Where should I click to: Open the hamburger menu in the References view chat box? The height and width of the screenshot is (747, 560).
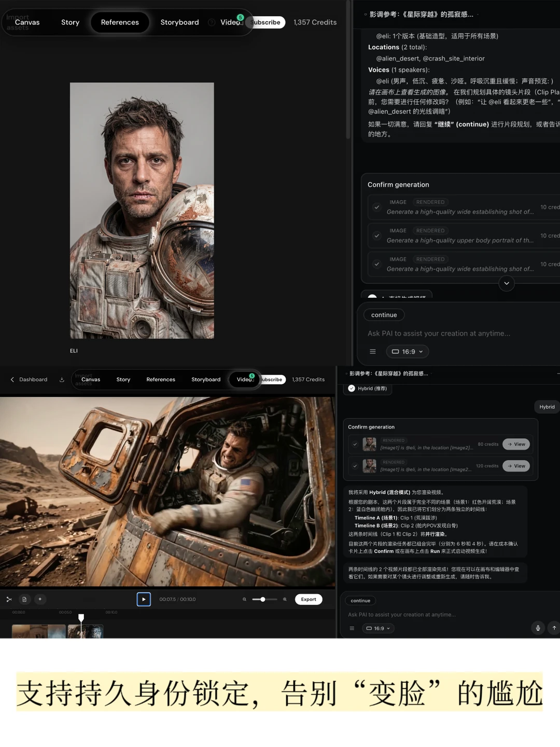pyautogui.click(x=372, y=352)
